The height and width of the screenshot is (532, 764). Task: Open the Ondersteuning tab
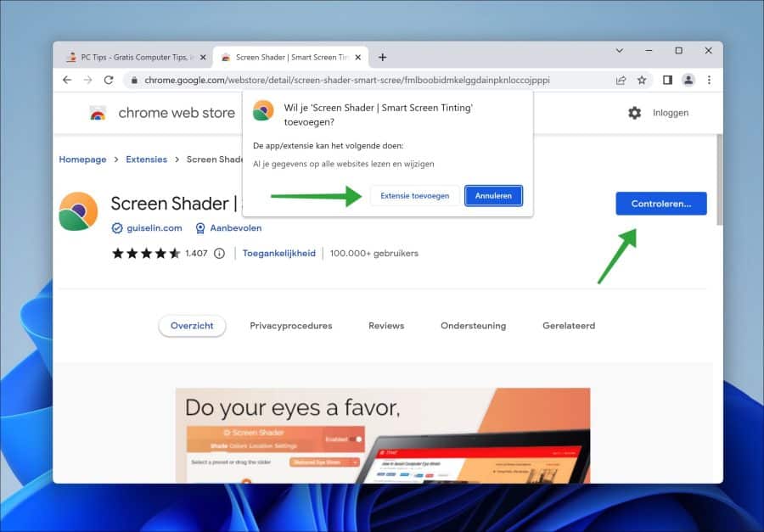[473, 326]
